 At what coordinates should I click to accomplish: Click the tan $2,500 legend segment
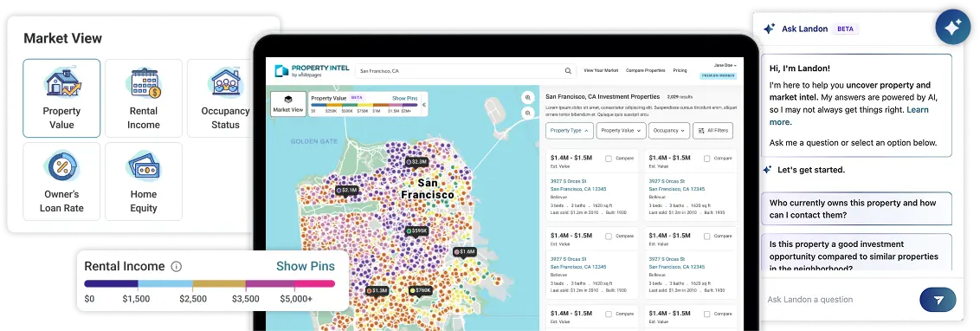[219, 284]
